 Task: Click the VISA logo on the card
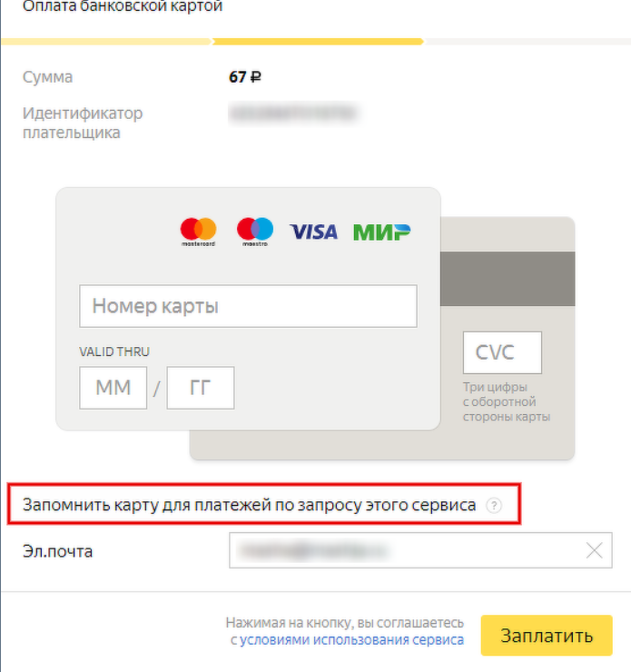point(313,232)
